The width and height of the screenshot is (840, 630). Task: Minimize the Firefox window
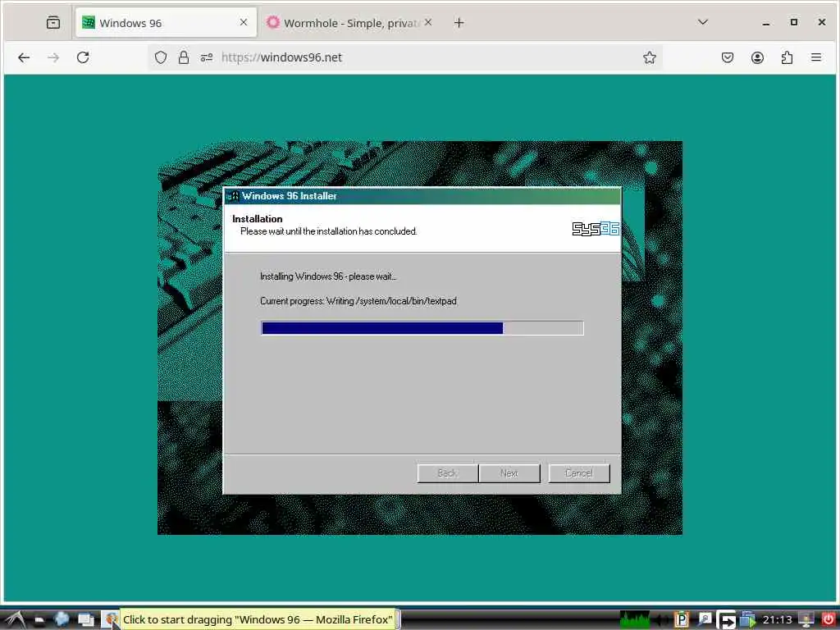[766, 22]
